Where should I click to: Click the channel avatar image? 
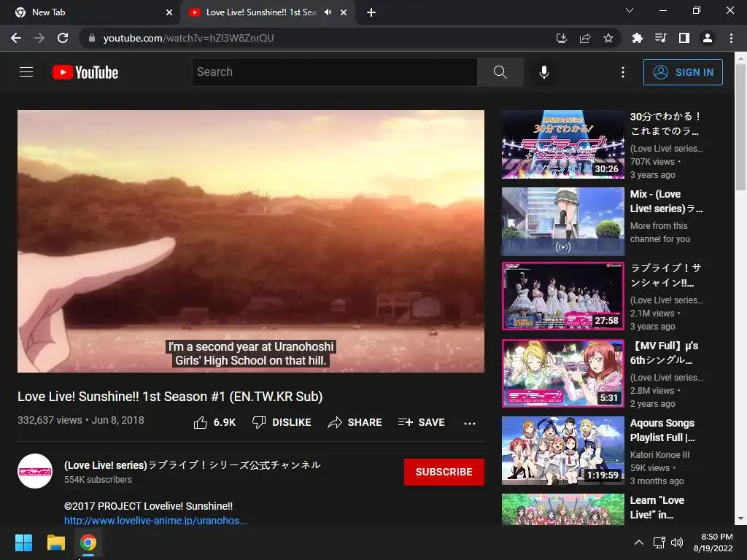pyautogui.click(x=35, y=471)
